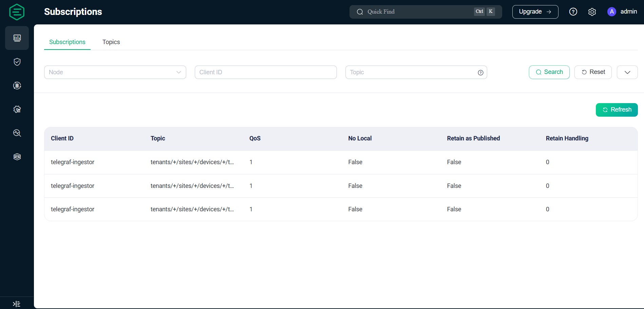Click the Client ID filter field

coord(266,72)
